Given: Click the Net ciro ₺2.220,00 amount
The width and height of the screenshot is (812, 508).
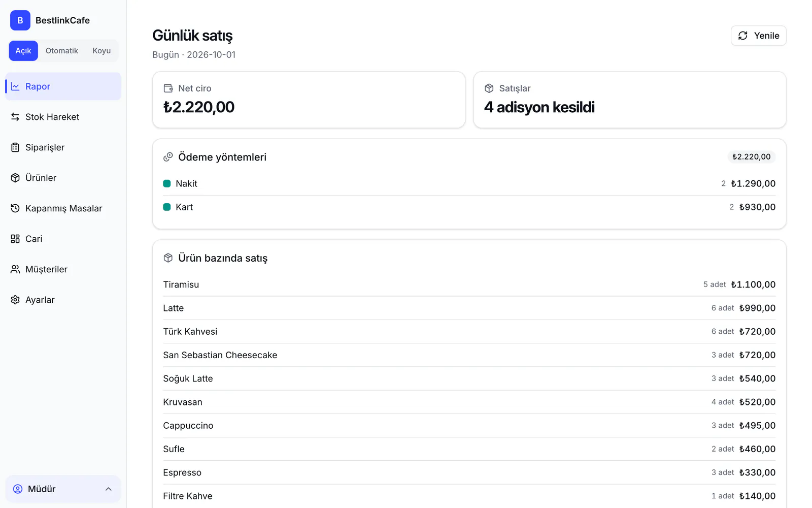Looking at the screenshot, I should (x=199, y=107).
